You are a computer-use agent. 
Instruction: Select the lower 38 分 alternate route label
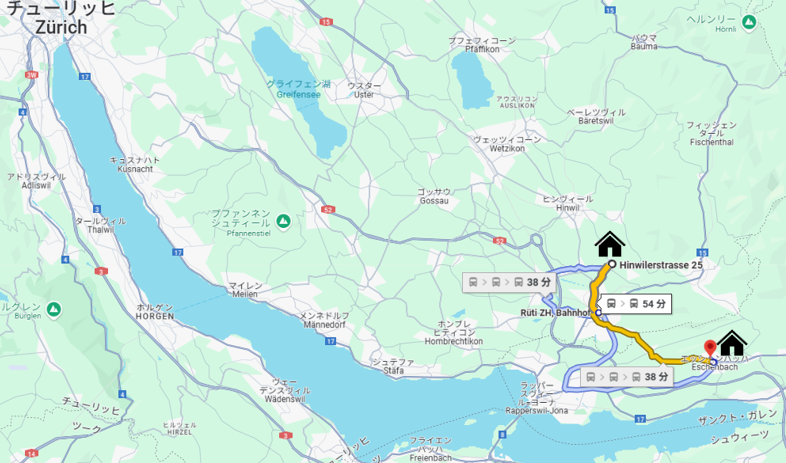(x=628, y=377)
